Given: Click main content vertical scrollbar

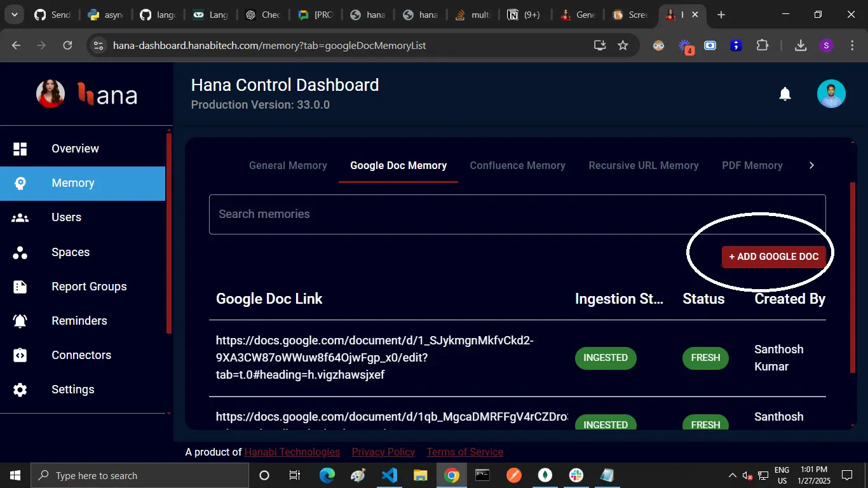Looking at the screenshot, I should pyautogui.click(x=853, y=277).
